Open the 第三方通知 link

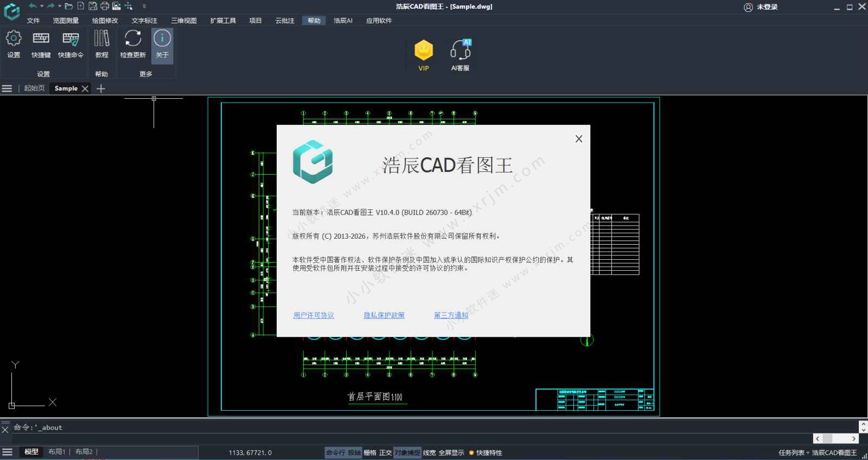click(451, 315)
